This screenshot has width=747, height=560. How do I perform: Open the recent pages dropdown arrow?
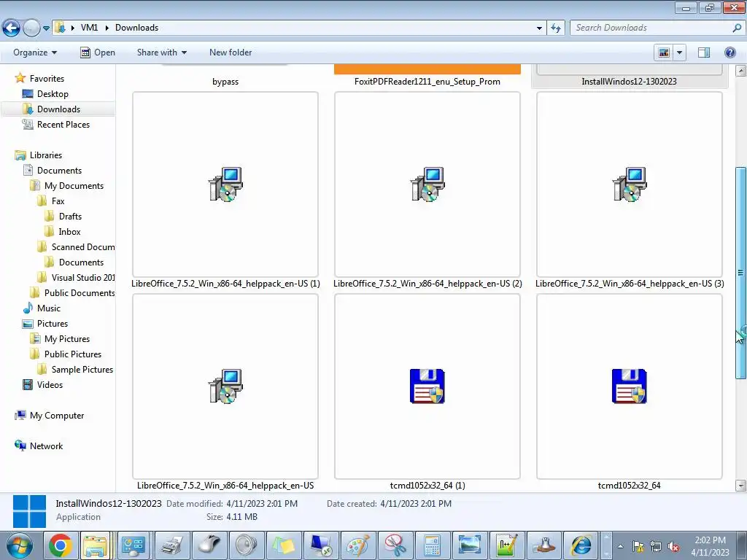46,28
